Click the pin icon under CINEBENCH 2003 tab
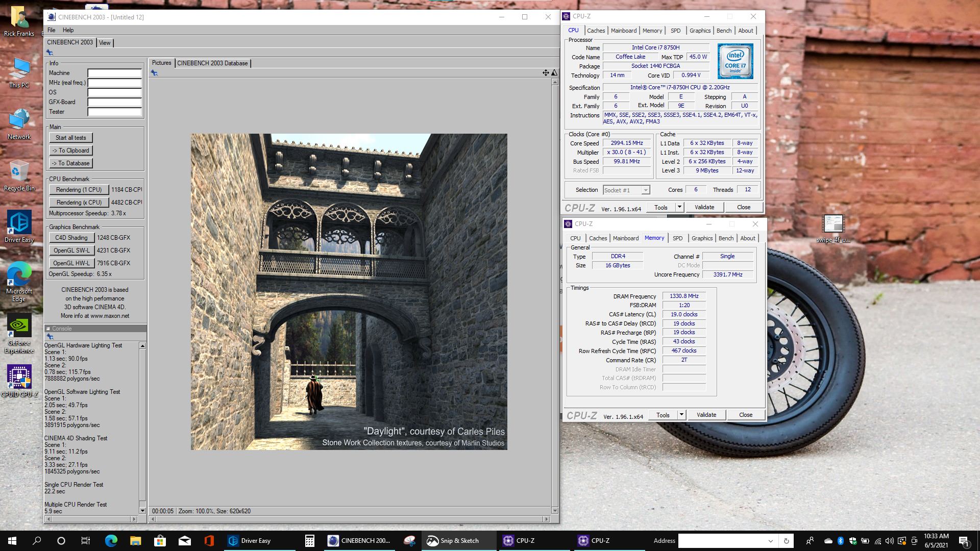The image size is (980, 551). click(x=50, y=53)
